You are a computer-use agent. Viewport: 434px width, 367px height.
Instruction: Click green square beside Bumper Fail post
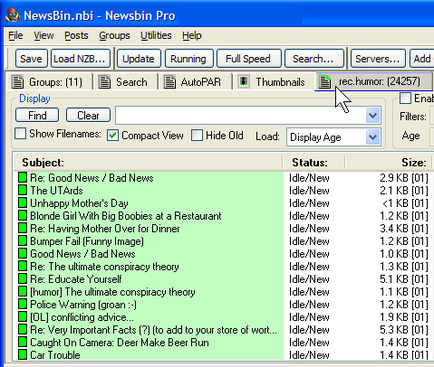(x=22, y=241)
